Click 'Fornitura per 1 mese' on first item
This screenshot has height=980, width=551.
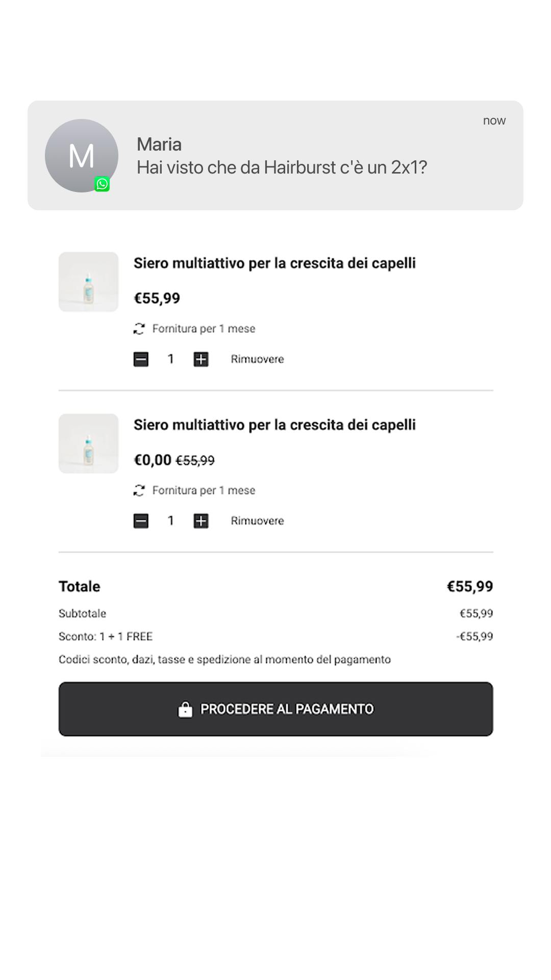pyautogui.click(x=204, y=329)
